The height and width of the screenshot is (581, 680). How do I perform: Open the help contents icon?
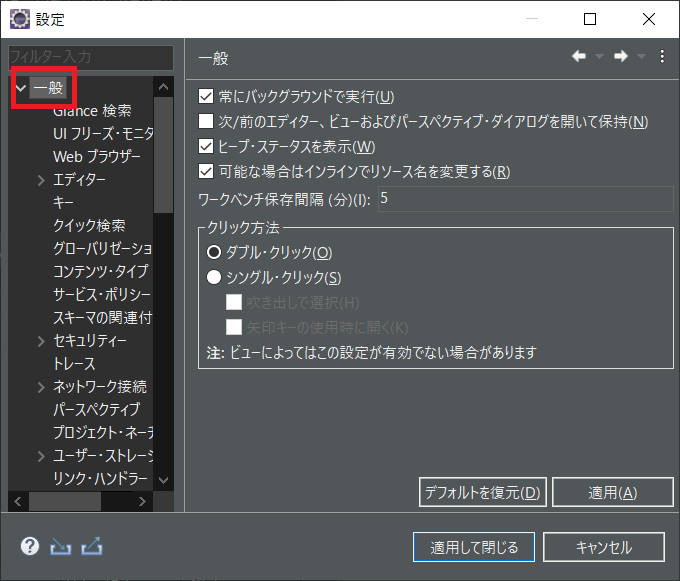click(x=30, y=546)
